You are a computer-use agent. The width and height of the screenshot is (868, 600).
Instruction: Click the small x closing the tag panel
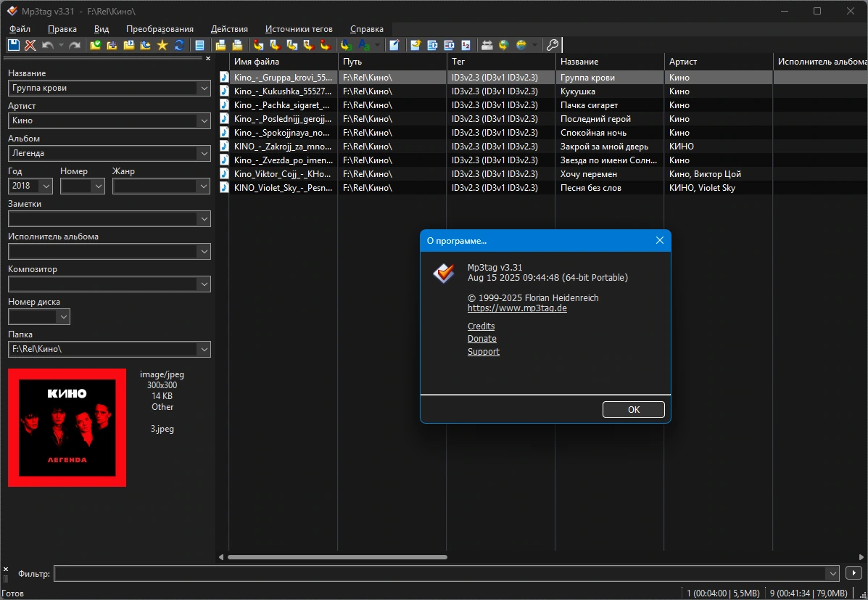[208, 58]
